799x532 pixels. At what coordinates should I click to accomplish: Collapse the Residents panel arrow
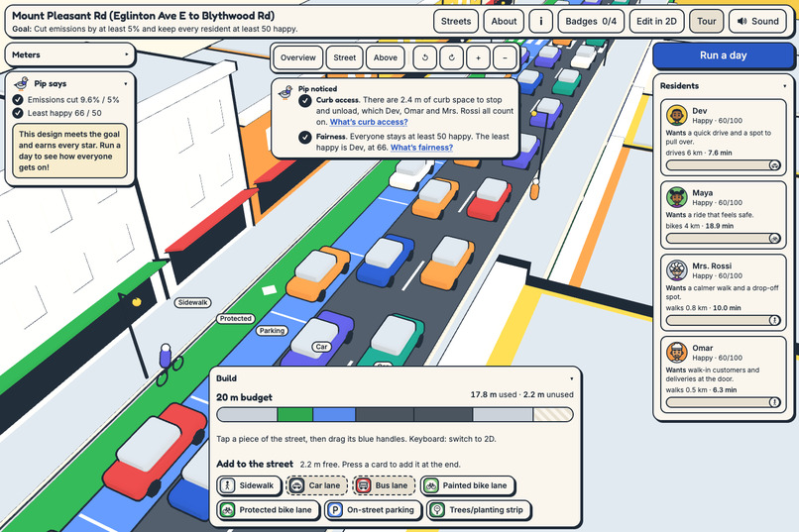(x=785, y=86)
